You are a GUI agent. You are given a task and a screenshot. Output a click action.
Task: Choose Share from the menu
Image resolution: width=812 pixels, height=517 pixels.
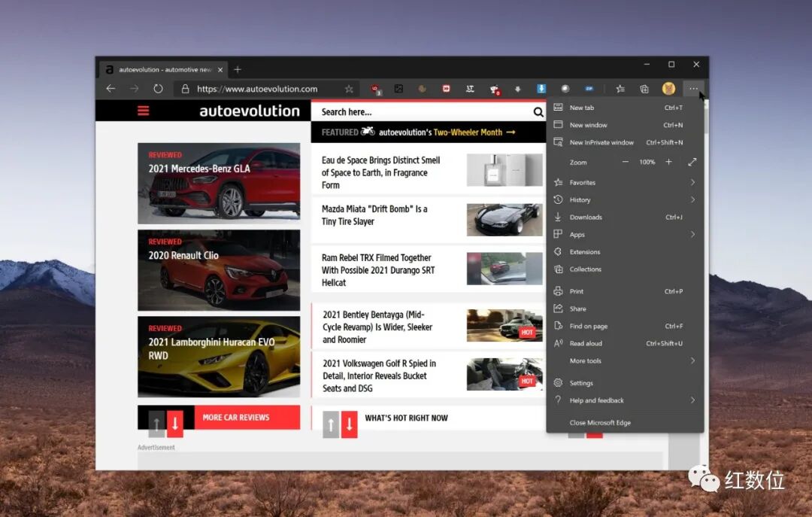tap(625, 309)
